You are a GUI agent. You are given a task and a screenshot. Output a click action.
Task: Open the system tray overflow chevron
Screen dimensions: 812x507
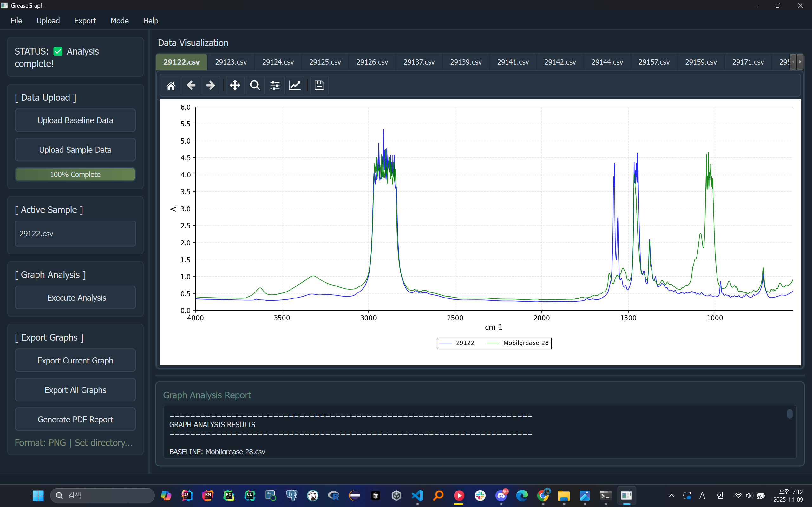point(671,496)
